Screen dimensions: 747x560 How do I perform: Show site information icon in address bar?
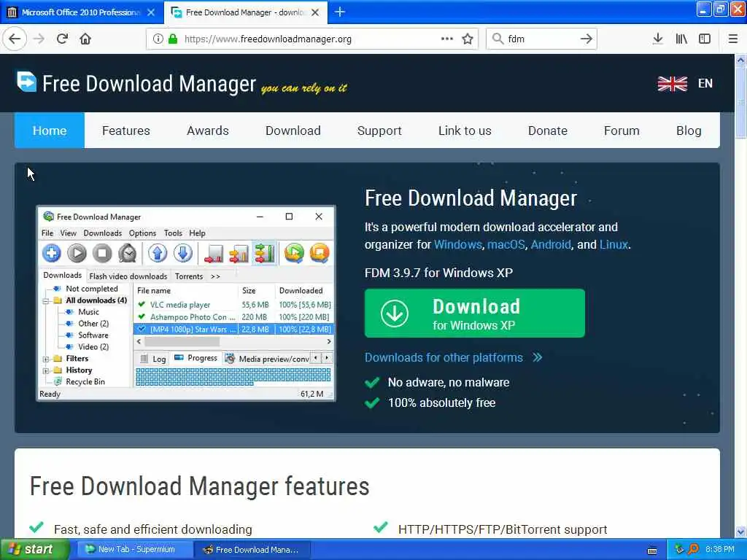158,39
